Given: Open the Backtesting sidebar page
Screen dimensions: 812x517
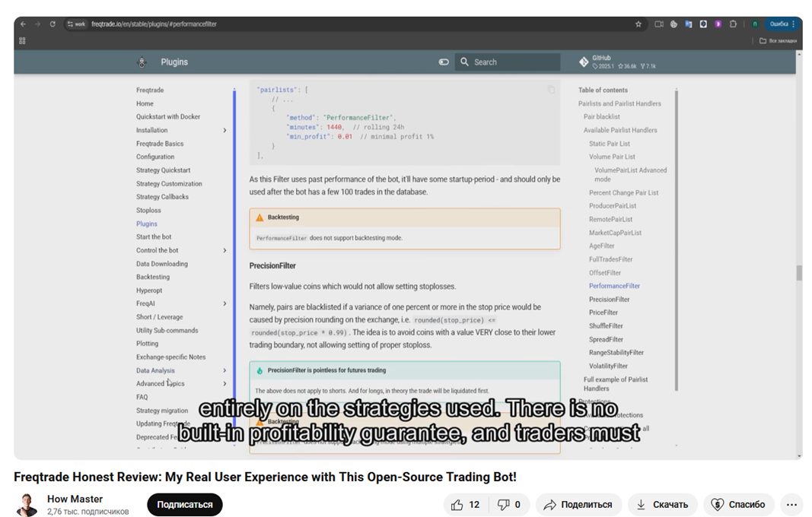Looking at the screenshot, I should pyautogui.click(x=153, y=278).
